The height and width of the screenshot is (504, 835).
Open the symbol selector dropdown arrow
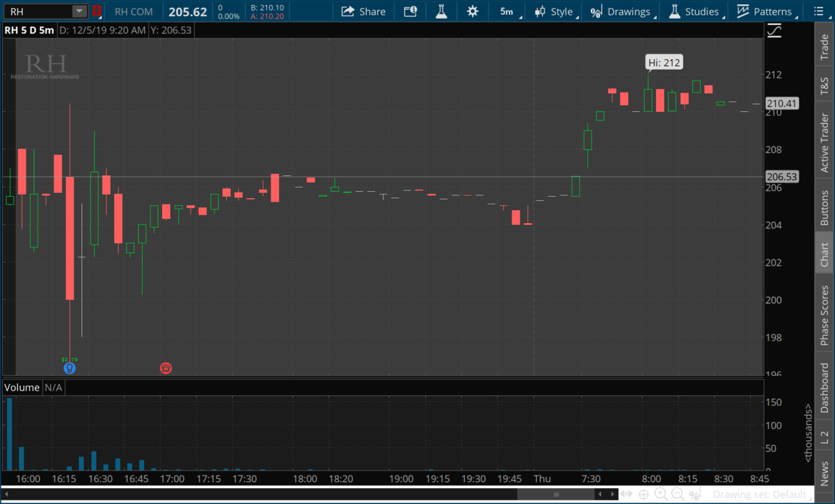tap(79, 11)
